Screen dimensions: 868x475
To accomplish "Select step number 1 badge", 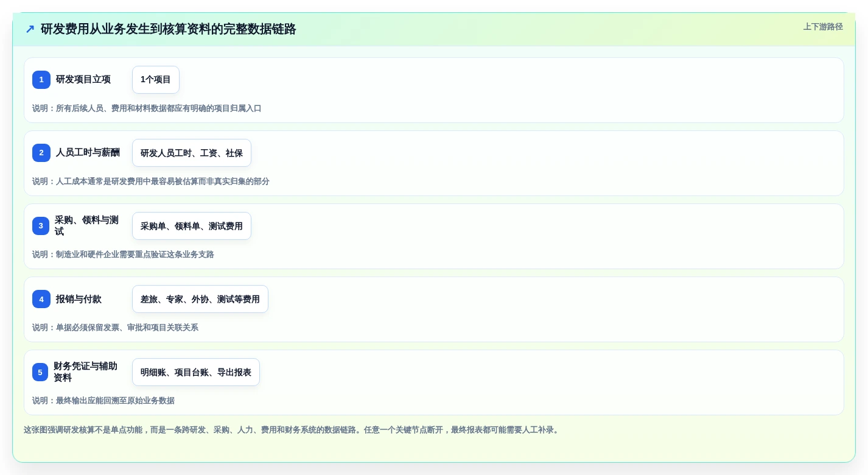I will point(41,80).
